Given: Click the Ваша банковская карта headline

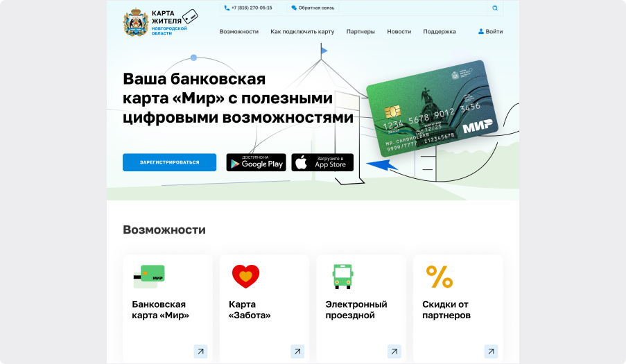Looking at the screenshot, I should pyautogui.click(x=238, y=98).
